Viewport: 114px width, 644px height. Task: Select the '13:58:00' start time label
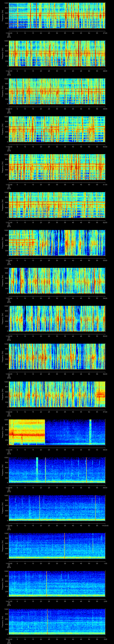click(9, 487)
